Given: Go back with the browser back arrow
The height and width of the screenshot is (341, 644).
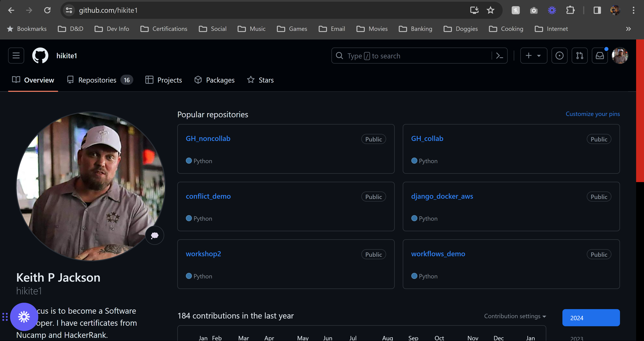Looking at the screenshot, I should point(11,10).
